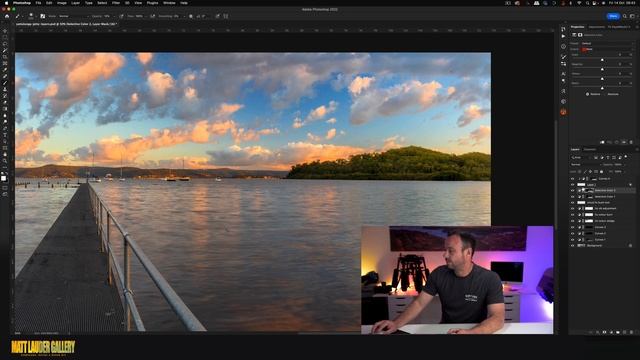The height and width of the screenshot is (360, 640).
Task: Open the brush Mode dropdown
Action: [x=74, y=16]
